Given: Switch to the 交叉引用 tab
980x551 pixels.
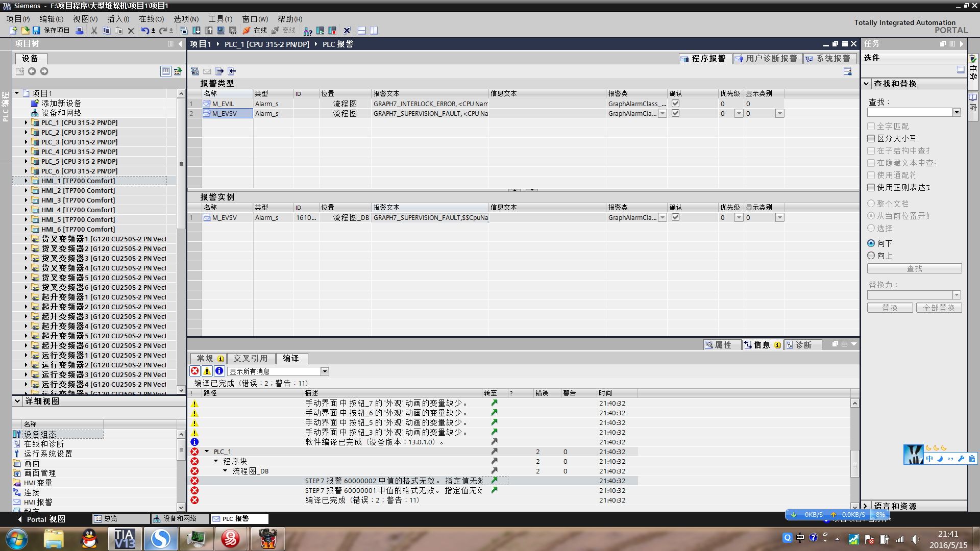Looking at the screenshot, I should point(251,358).
